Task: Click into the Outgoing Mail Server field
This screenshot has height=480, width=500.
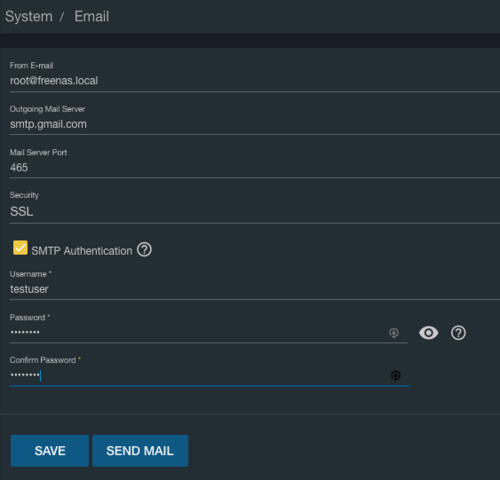Action: 255,124
